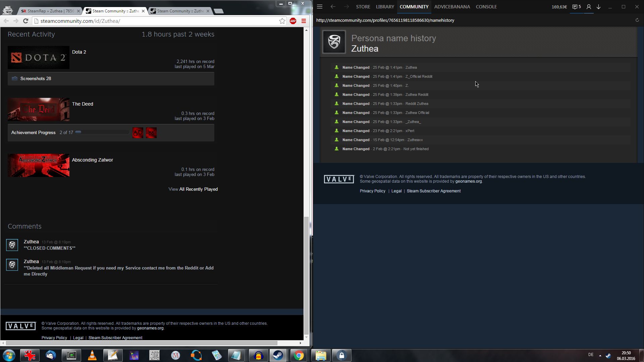This screenshot has width=644, height=362.
Task: Open Steam friends/profile icon in header
Action: click(x=589, y=7)
